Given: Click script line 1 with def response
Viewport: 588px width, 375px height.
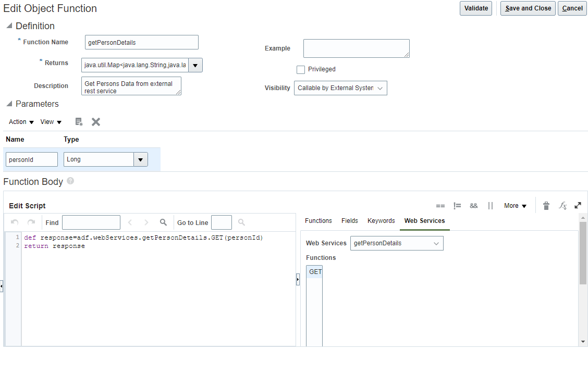Looking at the screenshot, I should pos(143,238).
